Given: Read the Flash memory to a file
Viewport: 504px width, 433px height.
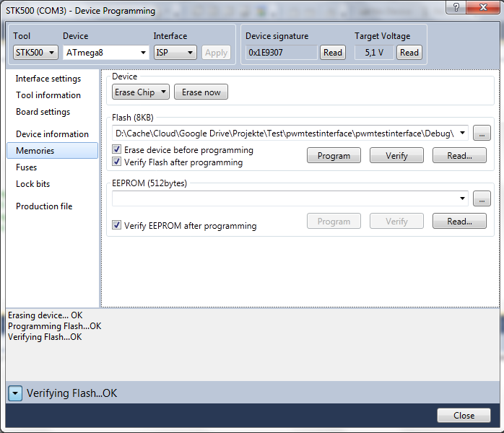Looking at the screenshot, I should pyautogui.click(x=460, y=156).
